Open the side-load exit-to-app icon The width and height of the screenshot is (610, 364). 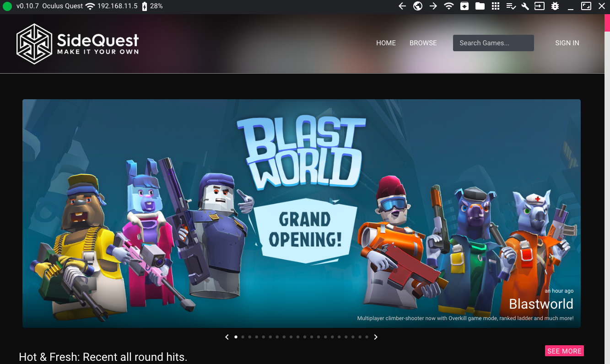540,6
